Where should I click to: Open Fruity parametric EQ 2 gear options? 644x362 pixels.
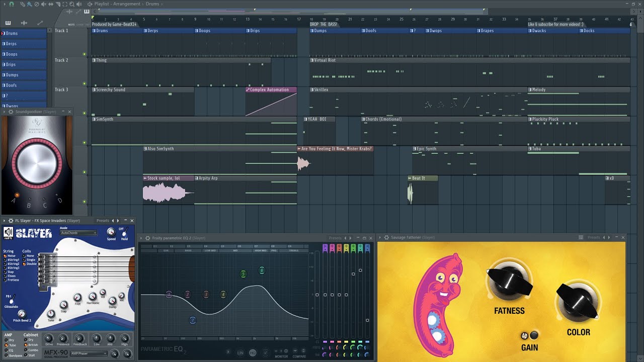click(x=148, y=238)
